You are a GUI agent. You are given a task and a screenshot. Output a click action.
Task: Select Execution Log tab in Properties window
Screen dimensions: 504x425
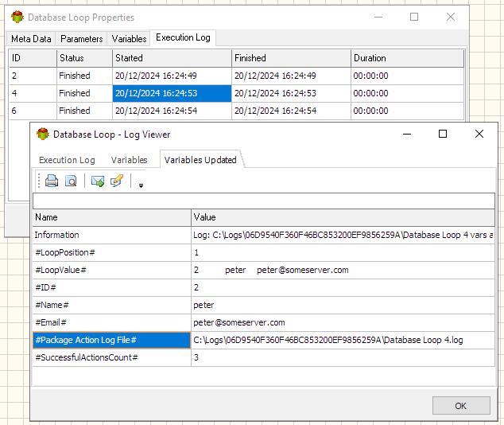tap(183, 37)
